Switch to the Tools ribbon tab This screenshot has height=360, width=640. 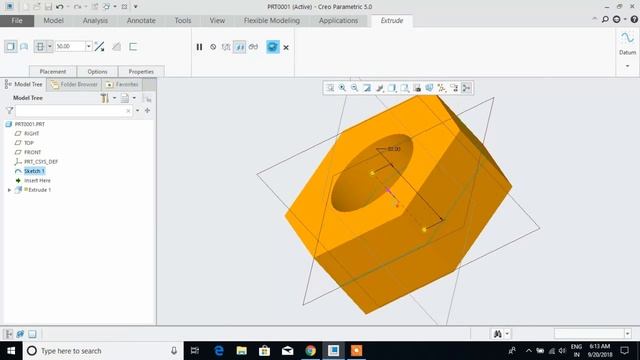point(183,20)
